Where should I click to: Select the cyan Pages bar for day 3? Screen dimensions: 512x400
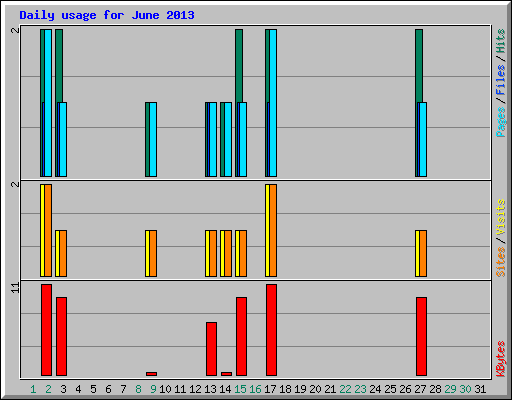63,139
